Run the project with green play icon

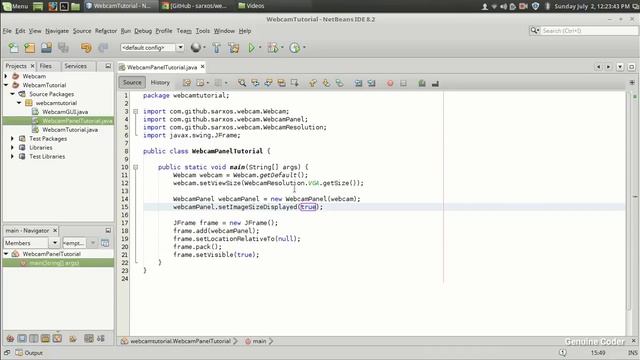coord(251,48)
